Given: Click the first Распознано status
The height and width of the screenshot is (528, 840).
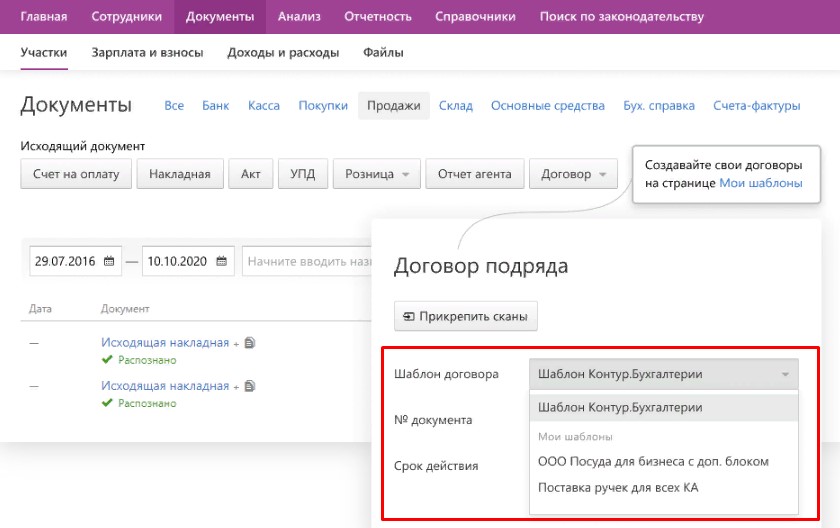Looking at the screenshot, I should (147, 360).
